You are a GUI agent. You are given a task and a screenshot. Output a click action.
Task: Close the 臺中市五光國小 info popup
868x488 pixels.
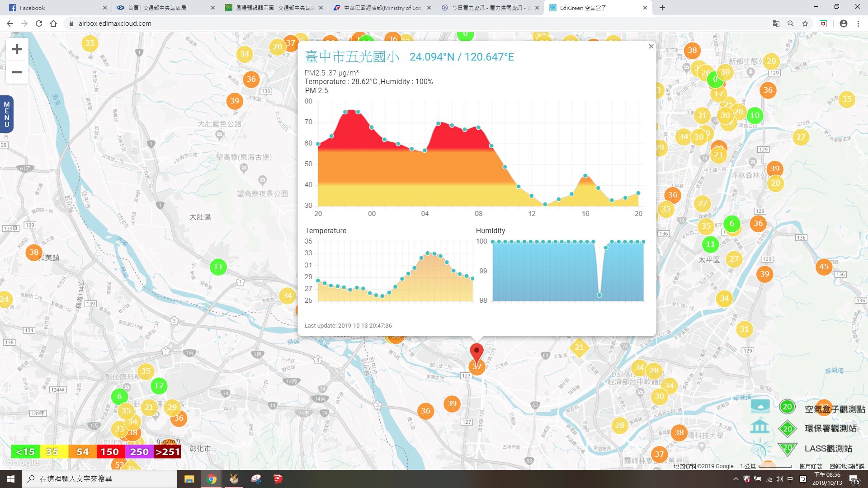[651, 46]
